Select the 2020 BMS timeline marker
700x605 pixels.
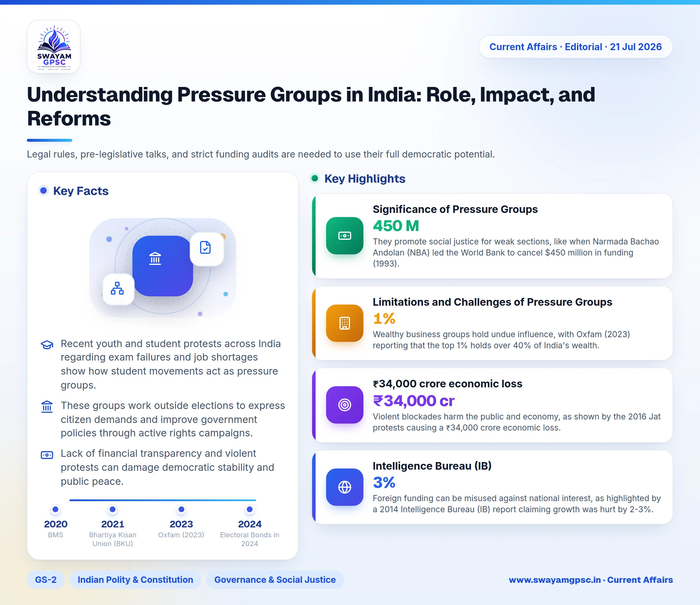pos(55,509)
